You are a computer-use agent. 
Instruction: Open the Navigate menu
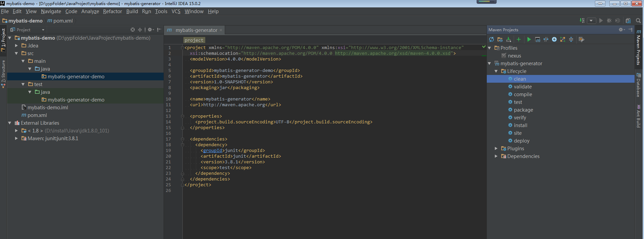coord(51,11)
